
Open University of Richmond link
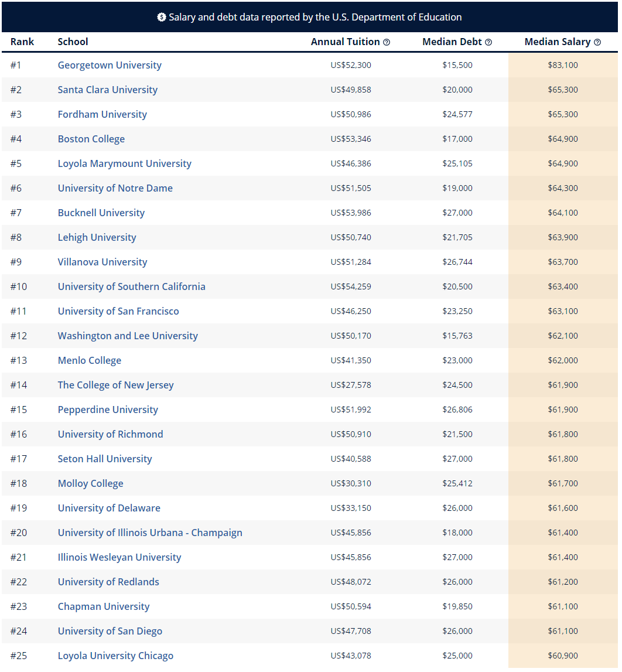tap(111, 435)
